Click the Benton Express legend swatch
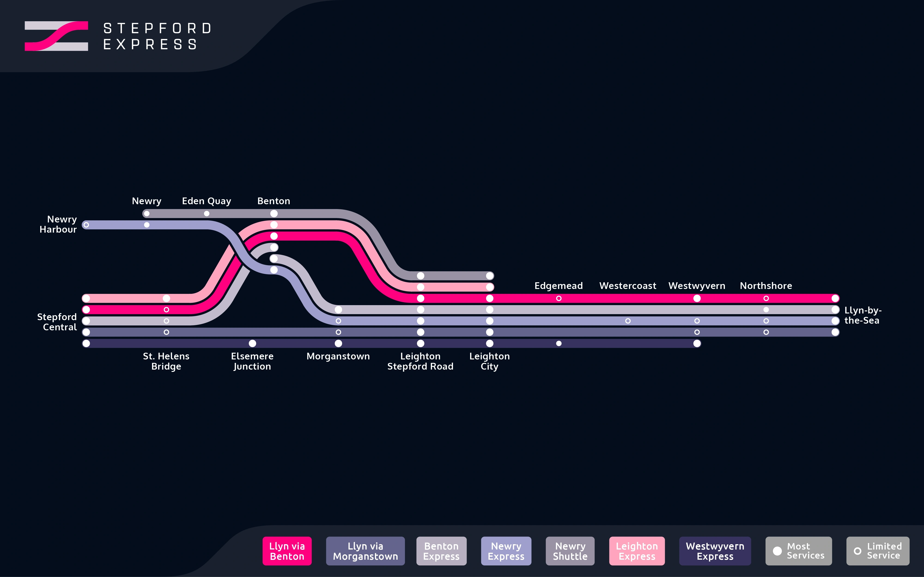Viewport: 924px width, 577px height. pyautogui.click(x=441, y=551)
